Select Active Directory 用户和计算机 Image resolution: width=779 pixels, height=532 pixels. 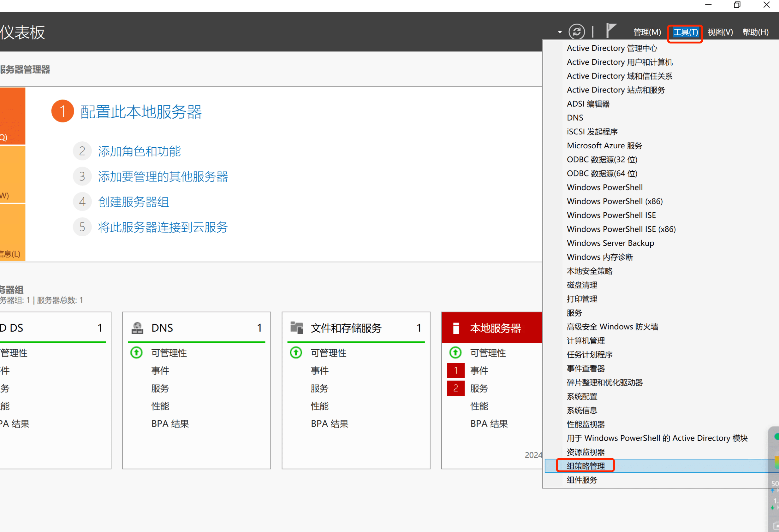(x=620, y=62)
